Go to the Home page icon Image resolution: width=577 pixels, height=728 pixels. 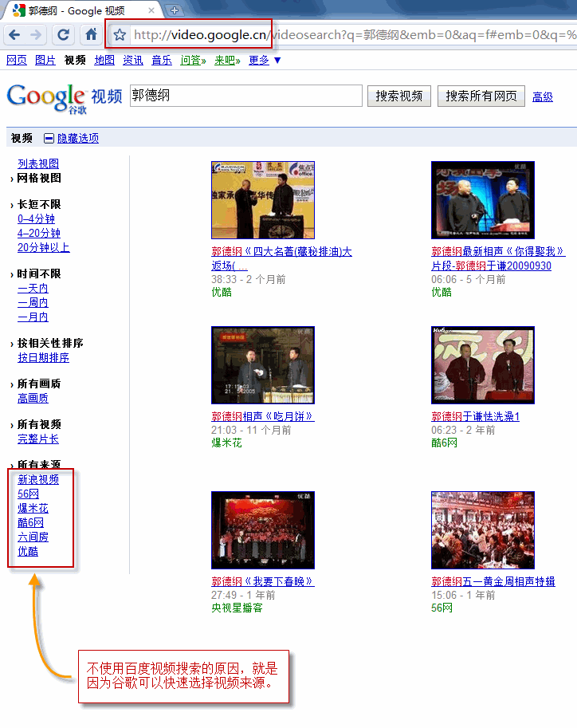pos(91,35)
